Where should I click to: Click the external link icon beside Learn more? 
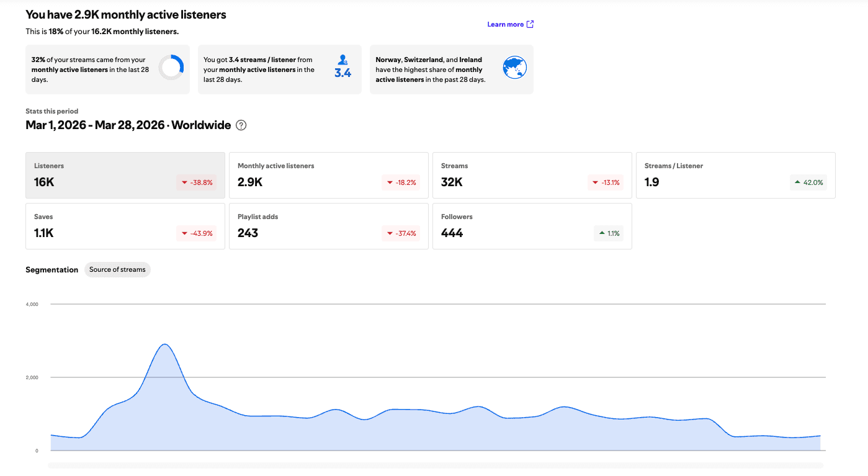tap(530, 24)
